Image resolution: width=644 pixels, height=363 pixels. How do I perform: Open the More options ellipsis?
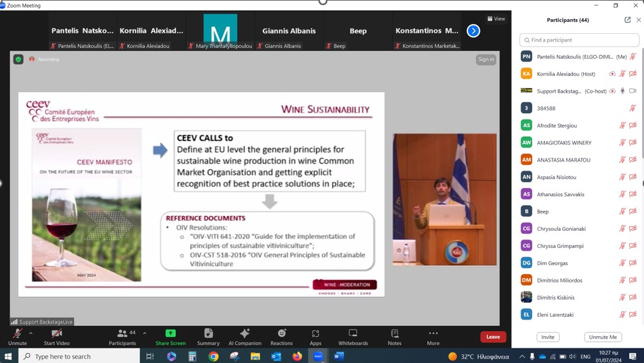[x=433, y=337]
